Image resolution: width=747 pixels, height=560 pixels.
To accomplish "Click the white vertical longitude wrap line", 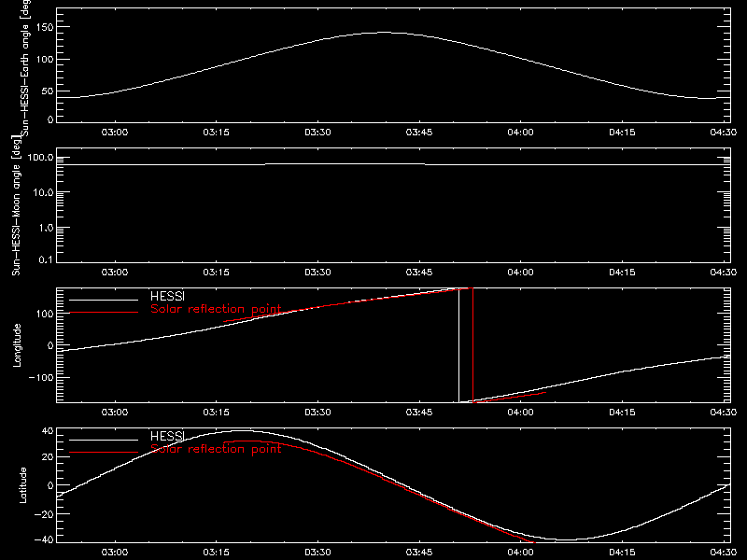I will [x=458, y=345].
